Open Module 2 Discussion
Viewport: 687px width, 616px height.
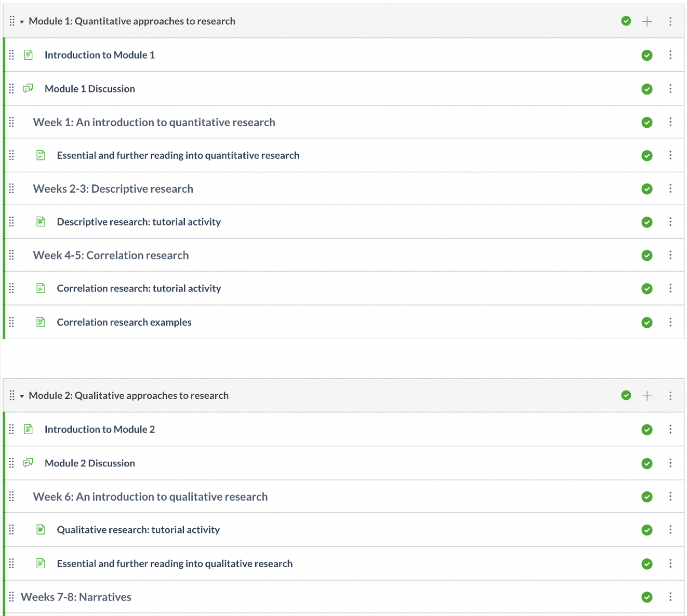click(90, 463)
